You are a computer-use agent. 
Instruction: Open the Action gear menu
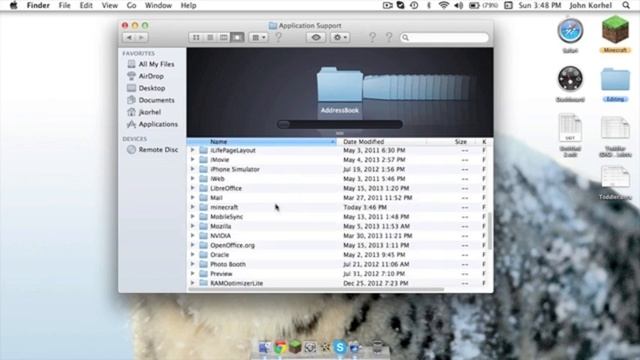340,38
